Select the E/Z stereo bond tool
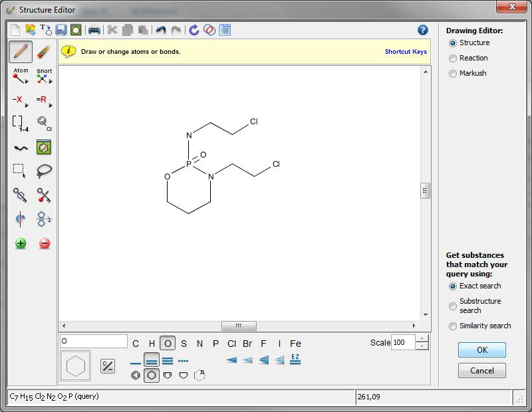Image resolution: width=532 pixels, height=412 pixels. point(295,360)
